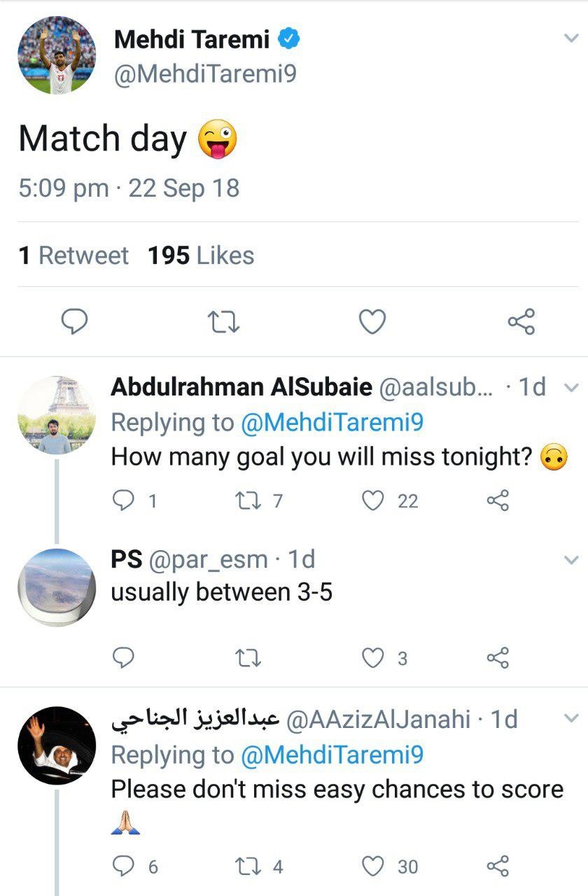The width and height of the screenshot is (588, 896).
Task: Click Mehdi Taremi's verified badge
Action: point(290,38)
